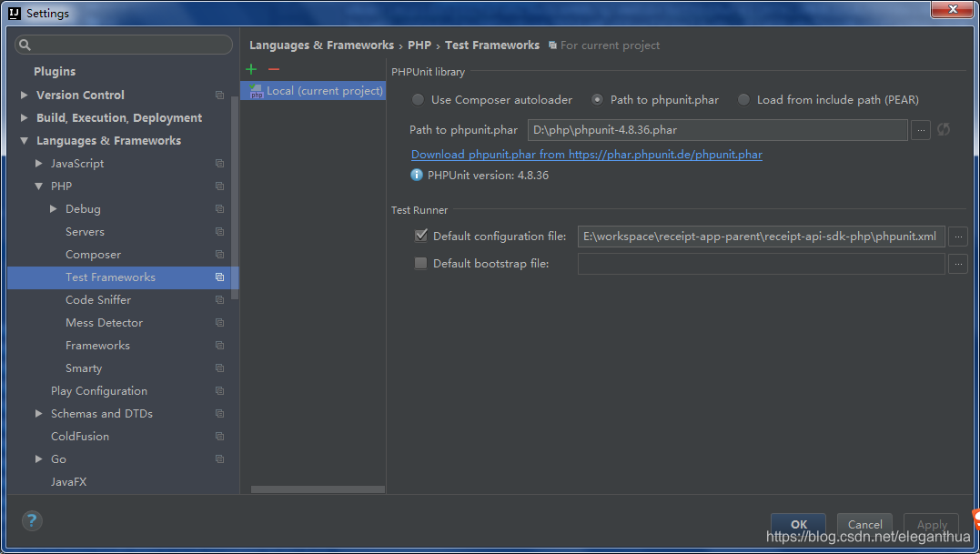Browse for phpunit.phar path with ellipsis button
980x554 pixels.
(x=920, y=130)
